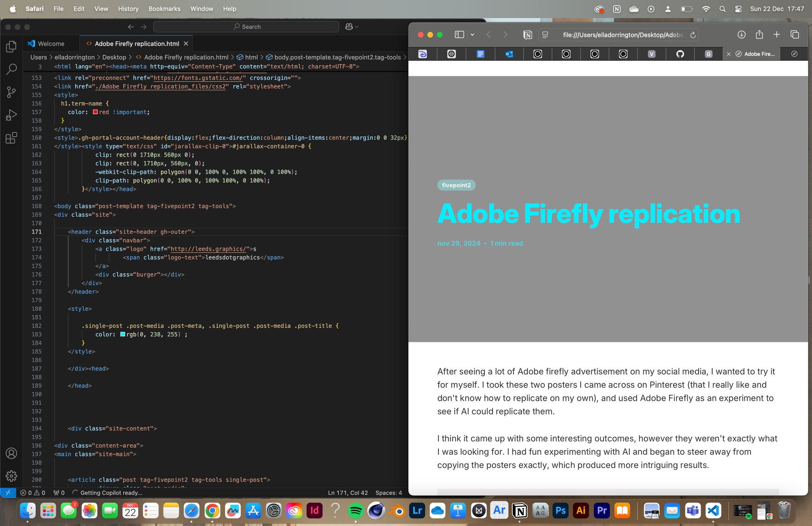Open the Safari share button
This screenshot has width=812, height=526.
tap(759, 35)
